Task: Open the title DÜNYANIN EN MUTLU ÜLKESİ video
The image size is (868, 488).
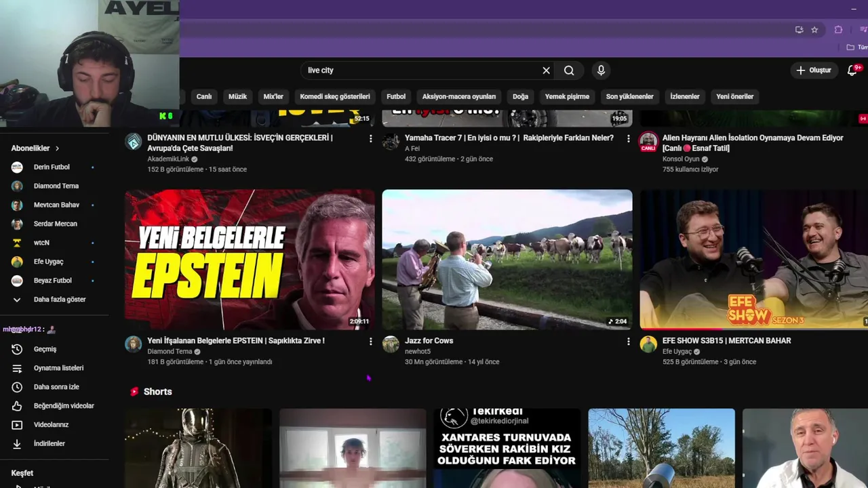Action: [x=240, y=143]
